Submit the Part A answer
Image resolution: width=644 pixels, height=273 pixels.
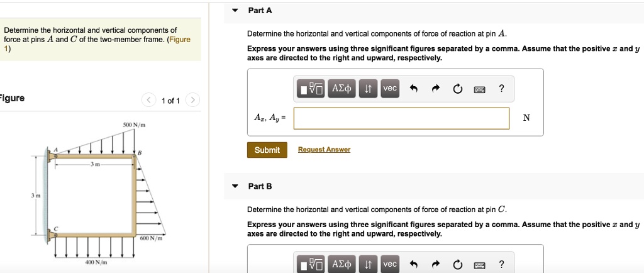click(x=267, y=150)
